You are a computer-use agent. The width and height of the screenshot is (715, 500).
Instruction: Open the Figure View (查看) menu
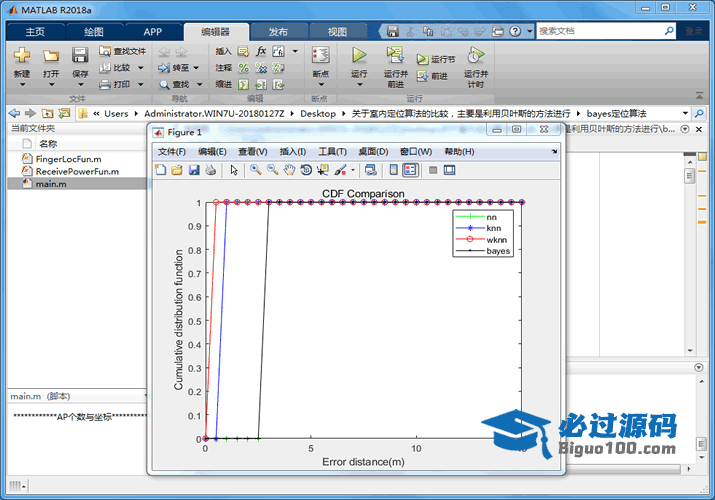253,152
